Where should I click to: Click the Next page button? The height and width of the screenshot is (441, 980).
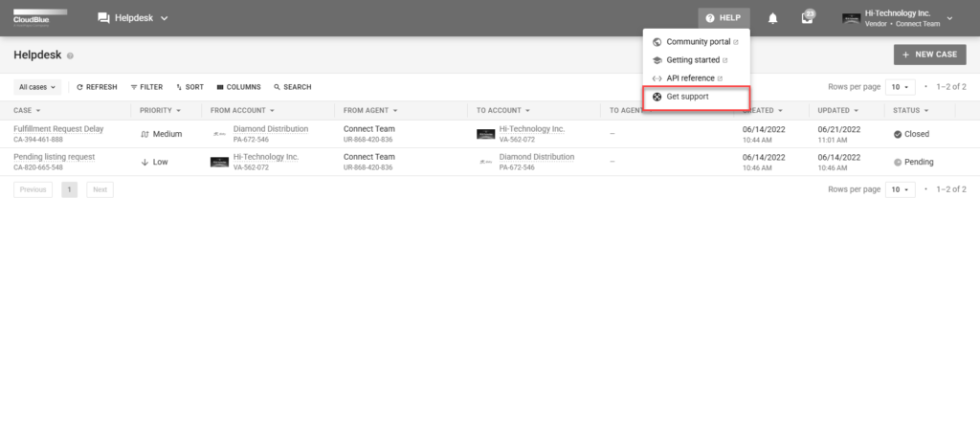[x=100, y=189]
